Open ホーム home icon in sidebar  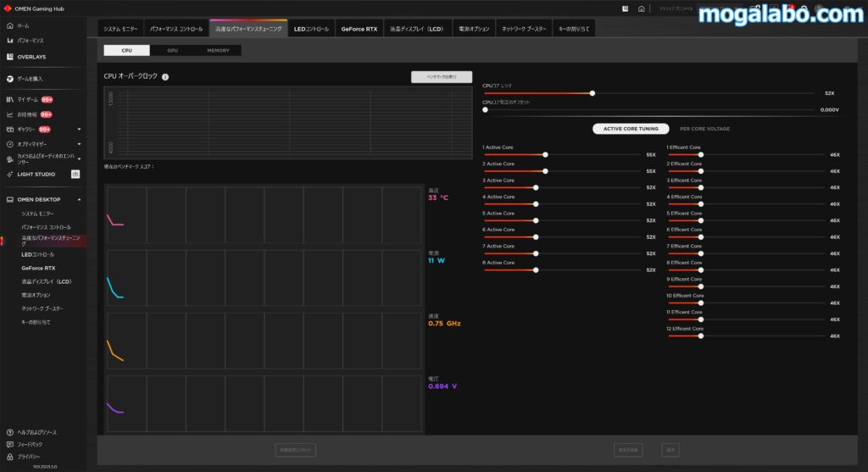point(10,25)
